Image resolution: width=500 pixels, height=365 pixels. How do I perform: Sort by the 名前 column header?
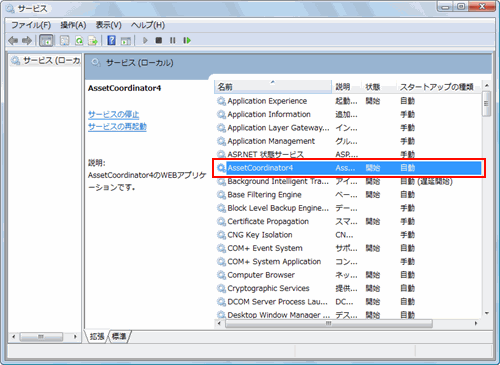[x=273, y=87]
